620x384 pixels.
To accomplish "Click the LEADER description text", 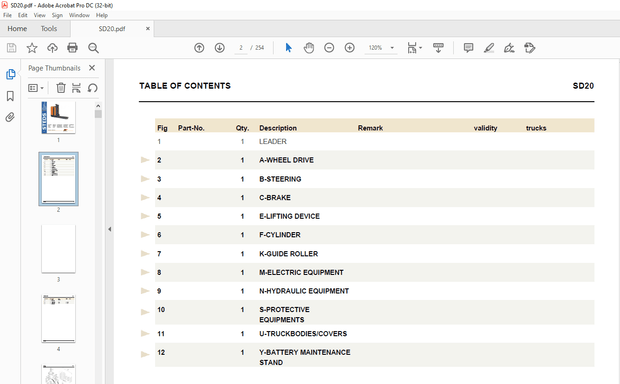I will pos(273,141).
